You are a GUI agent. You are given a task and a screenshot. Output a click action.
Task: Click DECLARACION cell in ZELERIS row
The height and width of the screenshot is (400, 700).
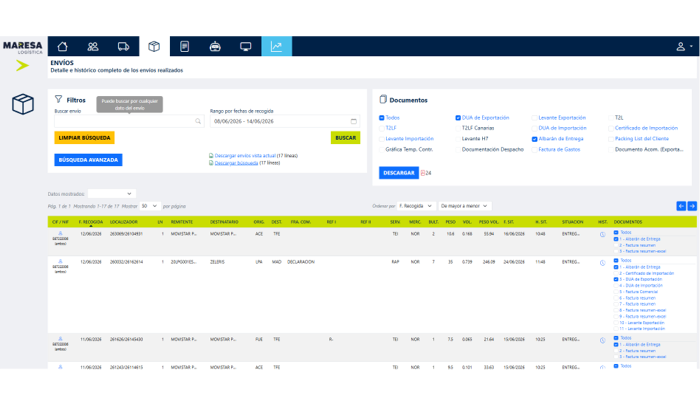301,262
